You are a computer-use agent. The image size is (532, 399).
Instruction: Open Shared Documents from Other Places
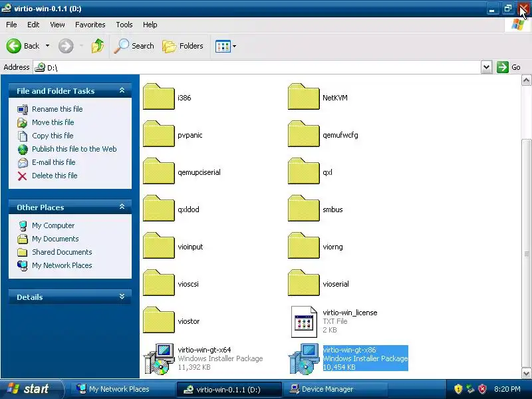62,252
